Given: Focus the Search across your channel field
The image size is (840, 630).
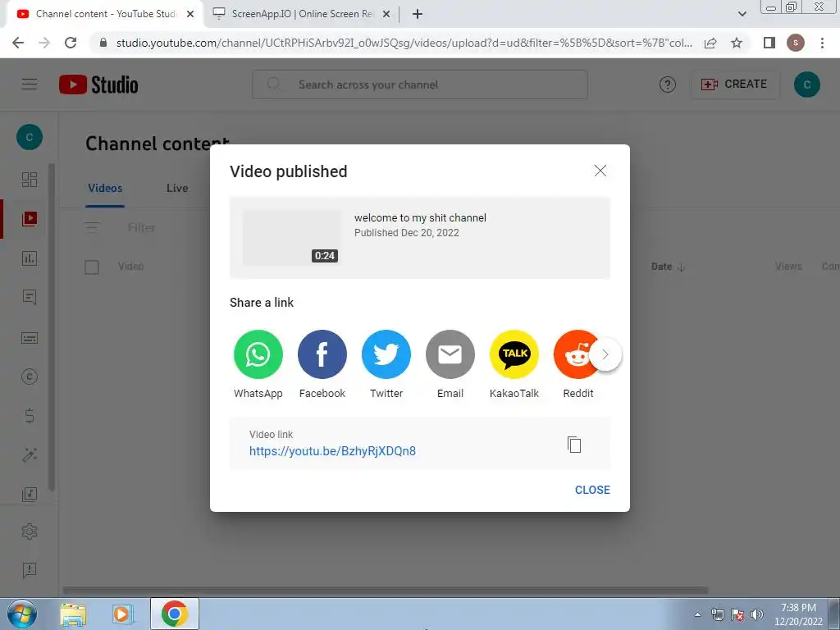Looking at the screenshot, I should (x=420, y=84).
